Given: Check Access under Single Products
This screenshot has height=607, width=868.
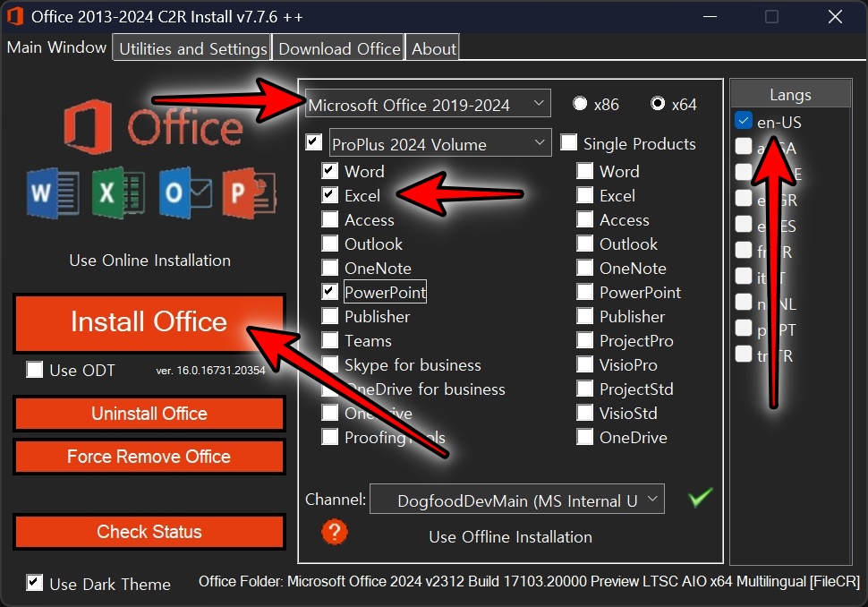Looking at the screenshot, I should [585, 218].
